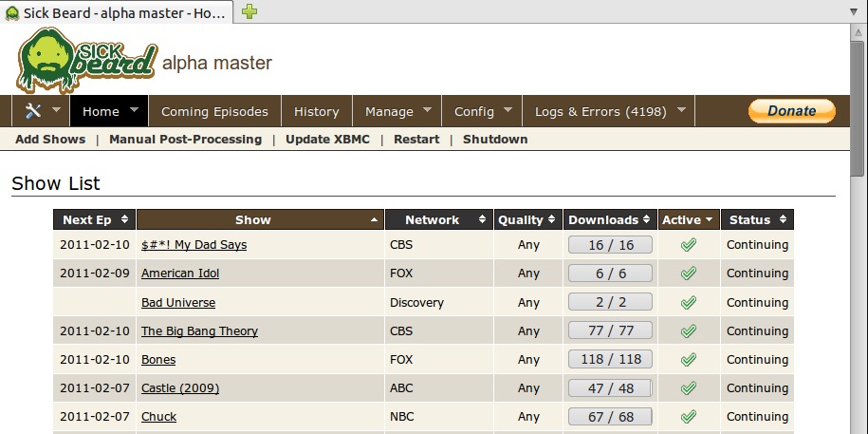Click the Castle downloads progress bar 47 / 48
Image resolution: width=868 pixels, height=434 pixels.
pos(610,387)
